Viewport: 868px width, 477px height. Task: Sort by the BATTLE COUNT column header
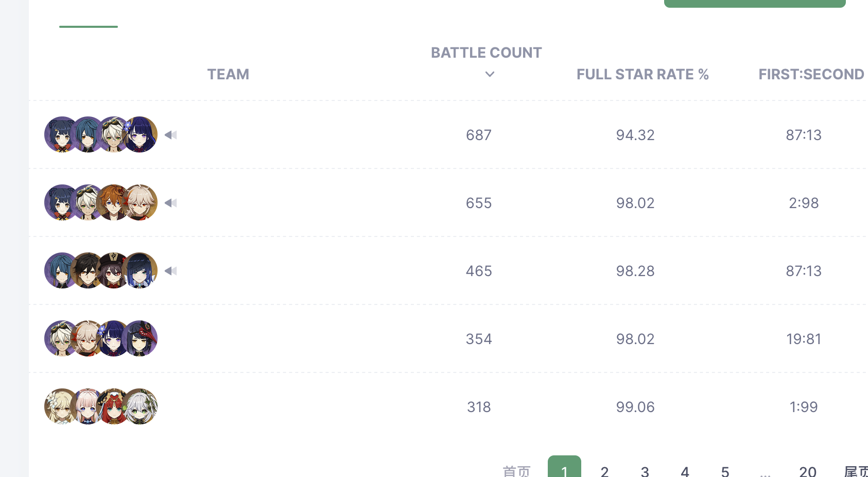(486, 53)
